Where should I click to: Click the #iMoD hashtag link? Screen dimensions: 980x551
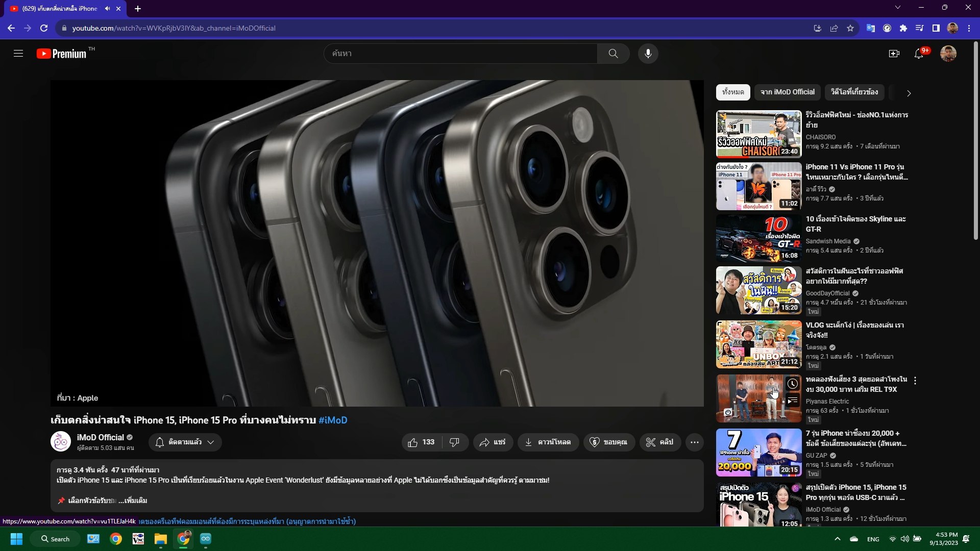333,420
